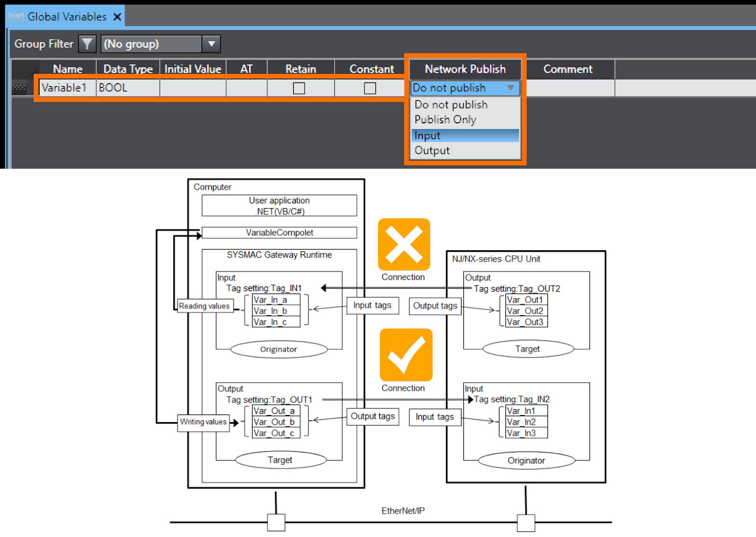The width and height of the screenshot is (756, 537).
Task: Select Input from the Network Publish list
Action: click(465, 135)
